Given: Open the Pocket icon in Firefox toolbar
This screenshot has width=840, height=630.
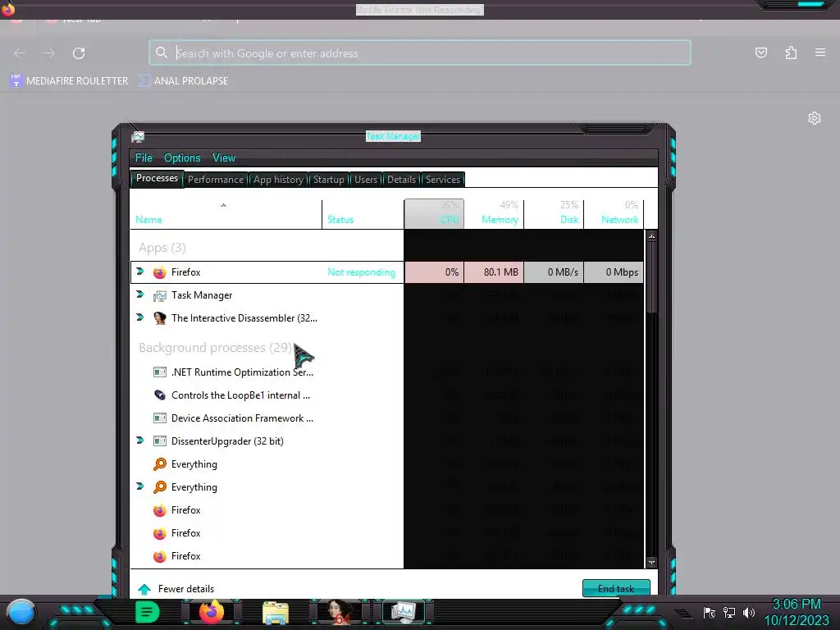Looking at the screenshot, I should [x=760, y=52].
